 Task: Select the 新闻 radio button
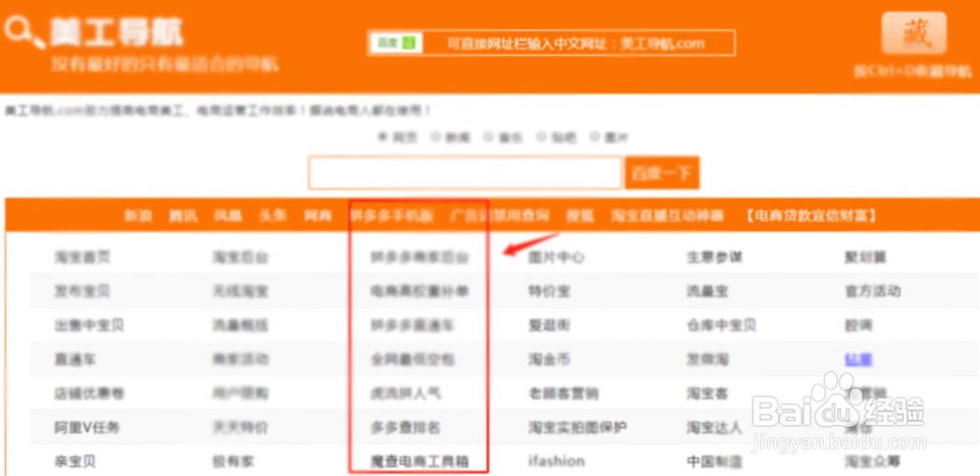(436, 137)
